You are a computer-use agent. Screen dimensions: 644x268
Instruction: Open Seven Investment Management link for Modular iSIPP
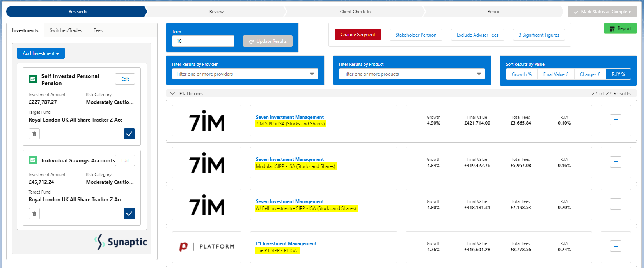289,159
